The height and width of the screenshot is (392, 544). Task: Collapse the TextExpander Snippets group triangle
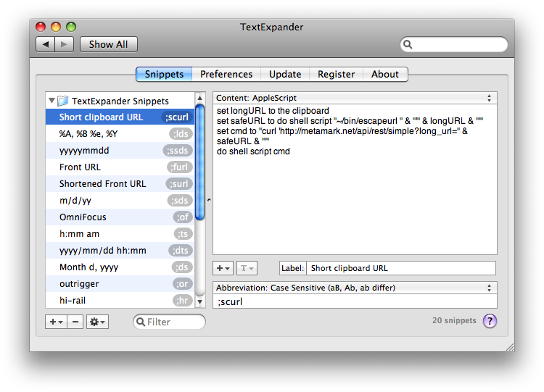coord(51,101)
